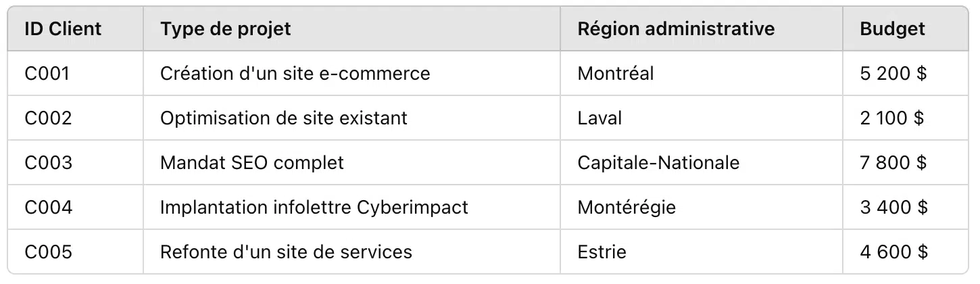Click the Région administrative header cell
Viewport: 980px width, 284px height.
pos(702,28)
